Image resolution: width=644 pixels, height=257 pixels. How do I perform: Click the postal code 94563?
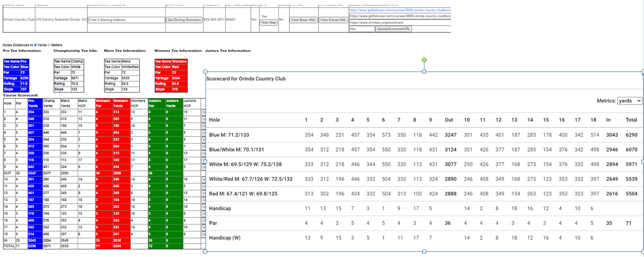pyautogui.click(x=231, y=20)
